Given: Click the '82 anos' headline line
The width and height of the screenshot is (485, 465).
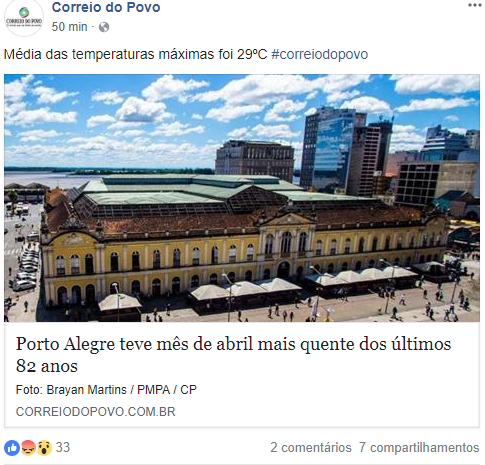Looking at the screenshot, I should (x=47, y=366).
